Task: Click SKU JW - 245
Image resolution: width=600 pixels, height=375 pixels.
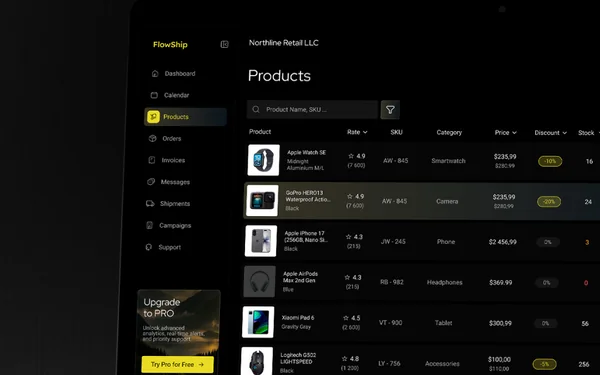Action: [x=393, y=241]
